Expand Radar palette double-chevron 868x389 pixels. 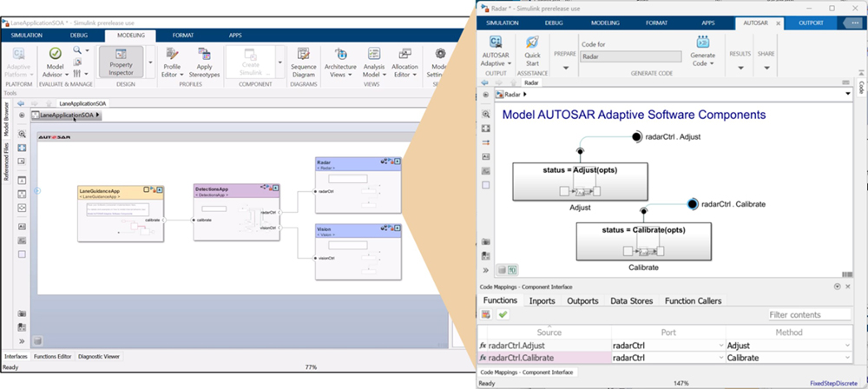(485, 270)
